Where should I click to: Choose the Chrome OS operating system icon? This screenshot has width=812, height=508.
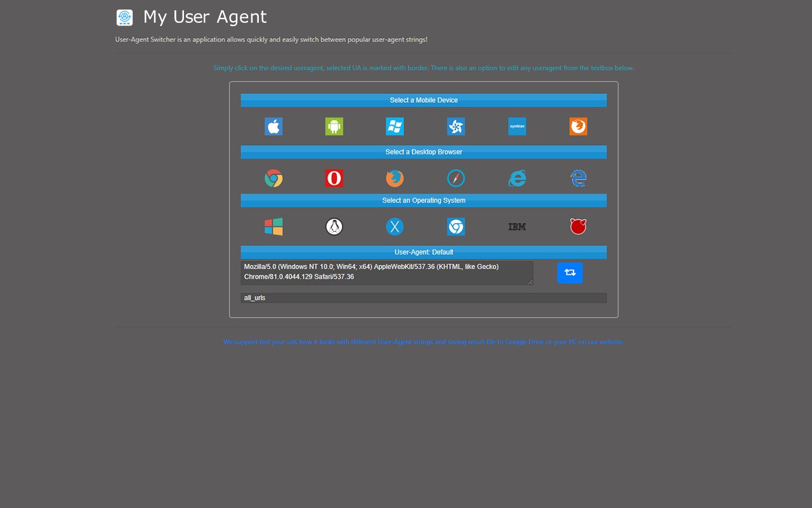(x=456, y=227)
